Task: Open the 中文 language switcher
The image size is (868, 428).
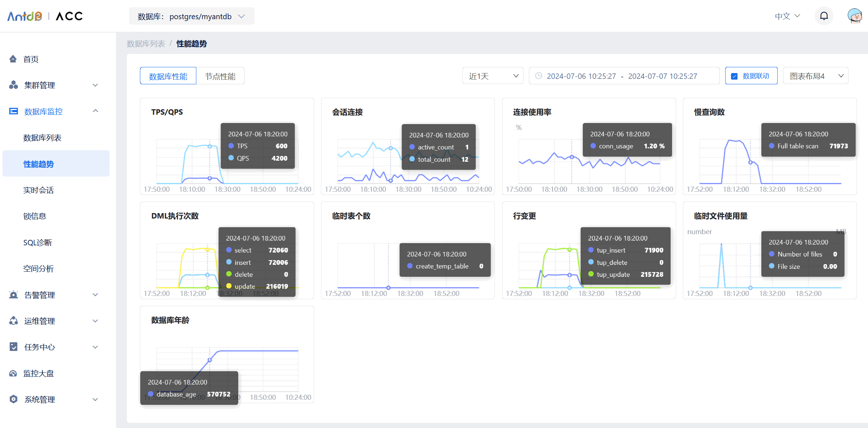Action: (787, 16)
